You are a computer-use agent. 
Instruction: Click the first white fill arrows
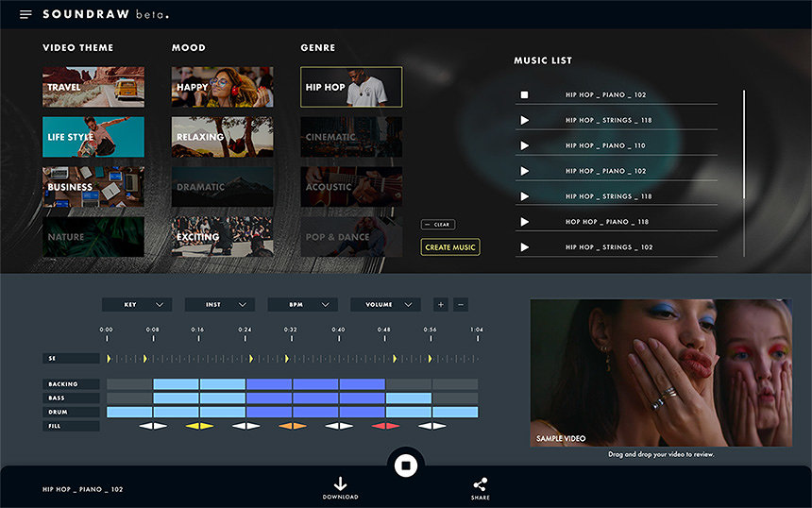tap(153, 426)
